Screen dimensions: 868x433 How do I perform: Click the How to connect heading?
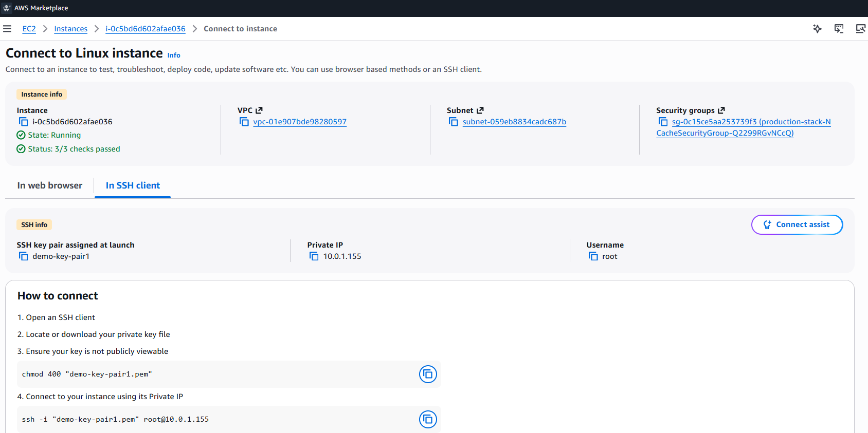point(58,296)
